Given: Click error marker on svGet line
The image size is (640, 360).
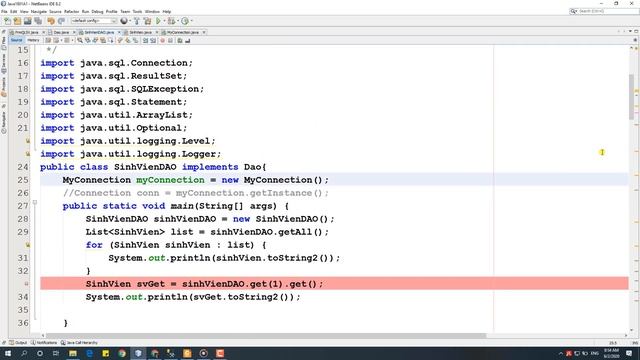Looking at the screenshot, I should [27, 284].
